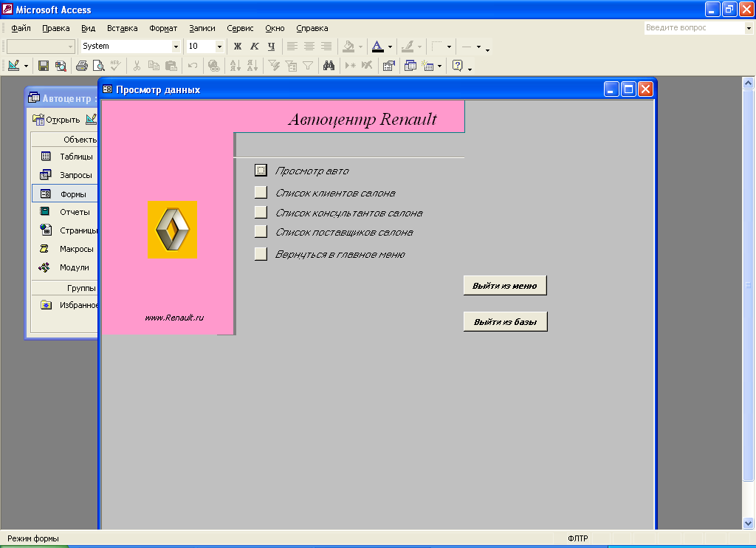Viewport: 756px width, 548px height.
Task: Expand the View button dropdown arrow
Action: pos(26,66)
